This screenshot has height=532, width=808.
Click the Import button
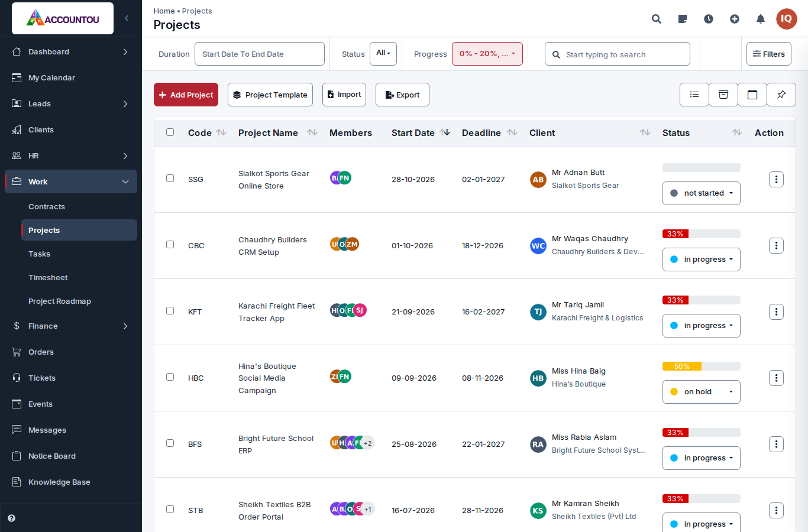pyautogui.click(x=344, y=95)
